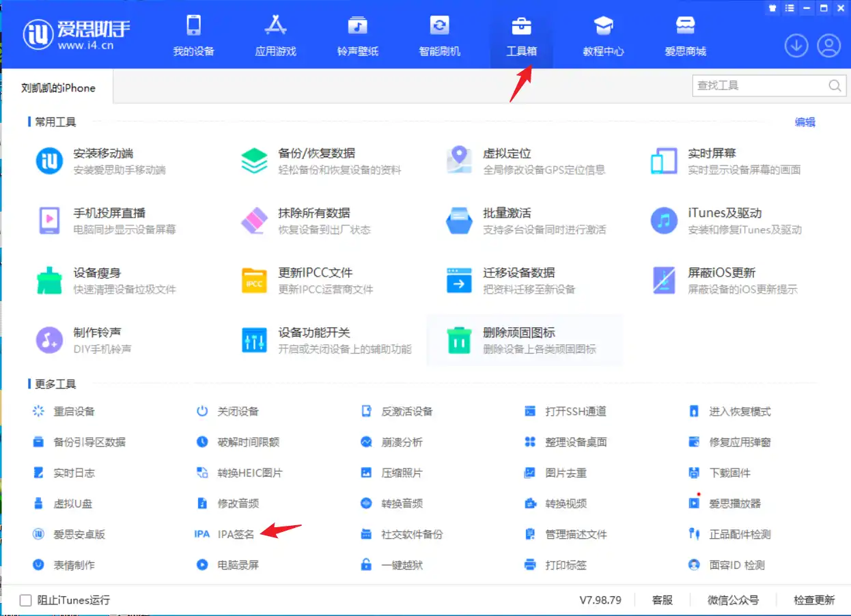Click the 一键越狱 jailbreak tool
Image resolution: width=851 pixels, height=616 pixels.
point(402,565)
